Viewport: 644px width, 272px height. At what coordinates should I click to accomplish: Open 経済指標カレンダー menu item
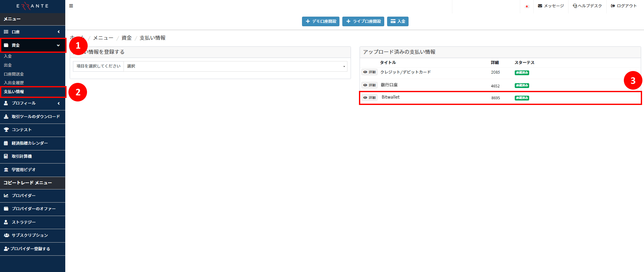coord(33,143)
